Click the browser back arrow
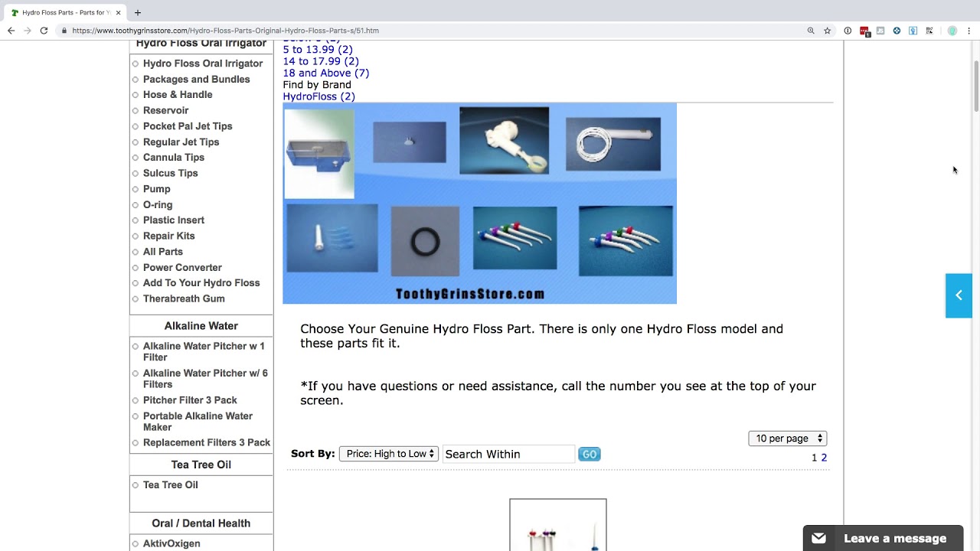Screen dimensions: 980x551 pyautogui.click(x=11, y=31)
